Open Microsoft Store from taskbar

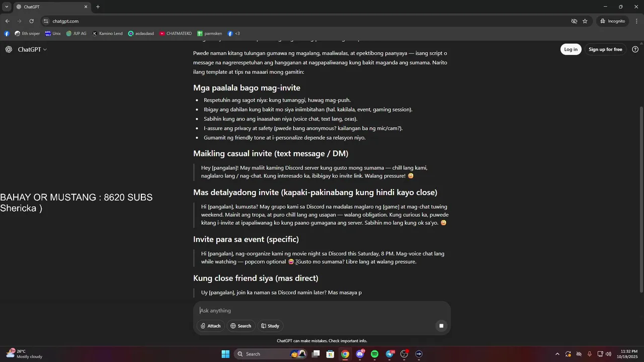tap(331, 354)
